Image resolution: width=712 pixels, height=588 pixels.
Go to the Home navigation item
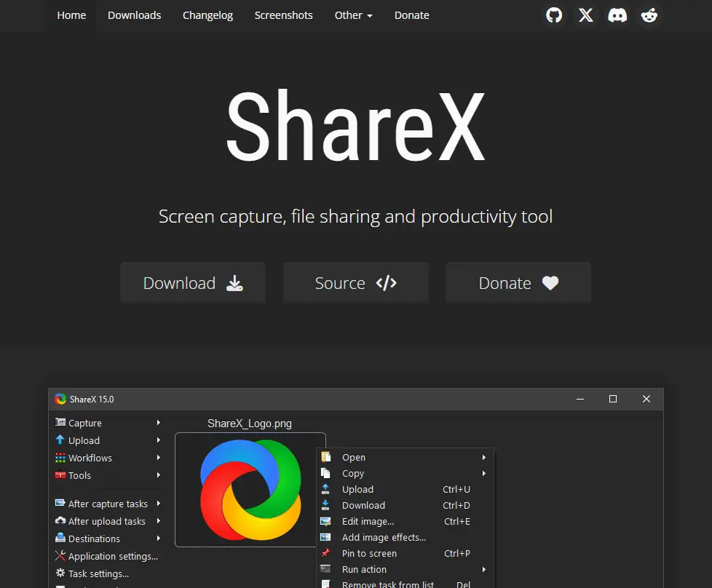pyautogui.click(x=71, y=15)
